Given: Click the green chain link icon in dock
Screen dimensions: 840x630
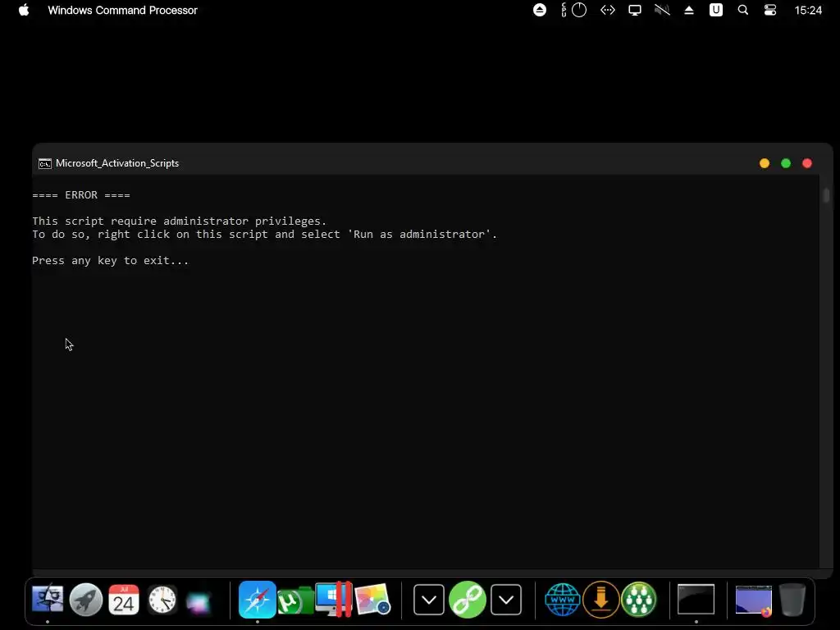Looking at the screenshot, I should 468,600.
